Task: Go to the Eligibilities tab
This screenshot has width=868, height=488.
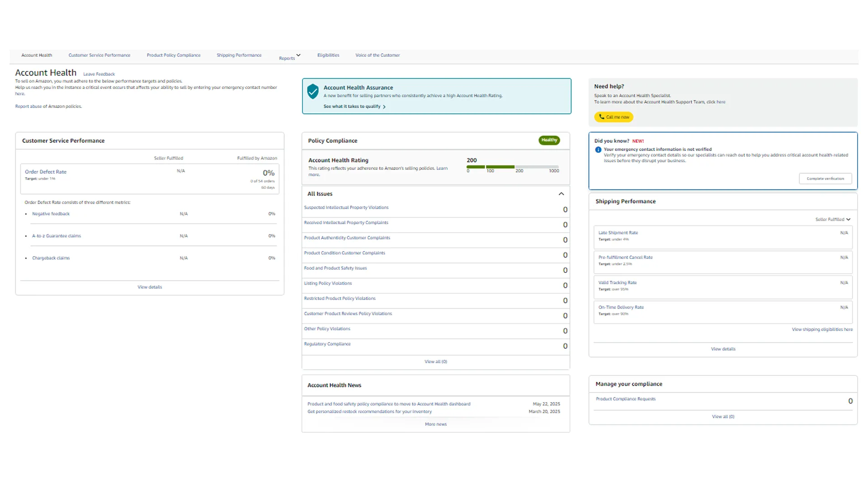Action: [x=328, y=55]
